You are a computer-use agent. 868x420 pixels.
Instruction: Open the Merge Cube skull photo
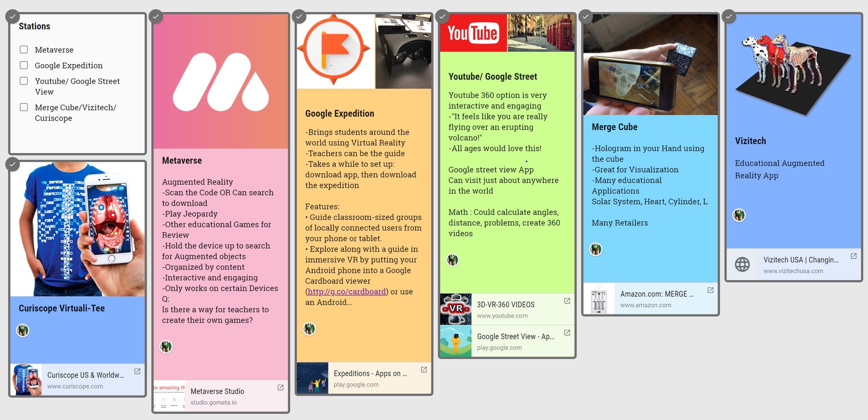[650, 65]
